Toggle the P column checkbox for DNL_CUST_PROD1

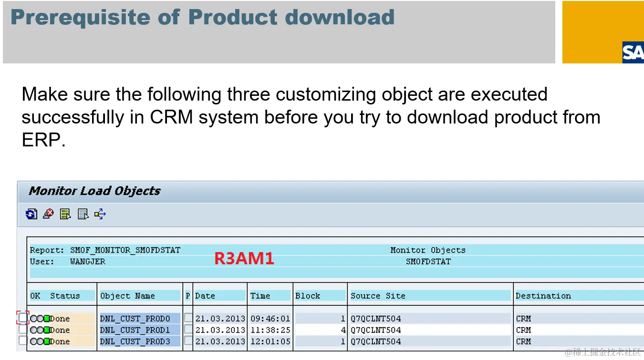click(x=189, y=329)
